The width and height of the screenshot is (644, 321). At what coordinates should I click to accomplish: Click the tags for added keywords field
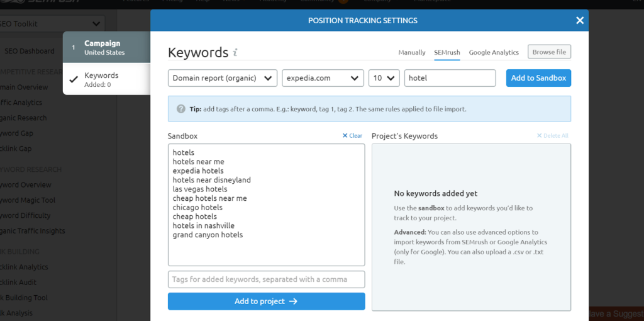pos(266,279)
